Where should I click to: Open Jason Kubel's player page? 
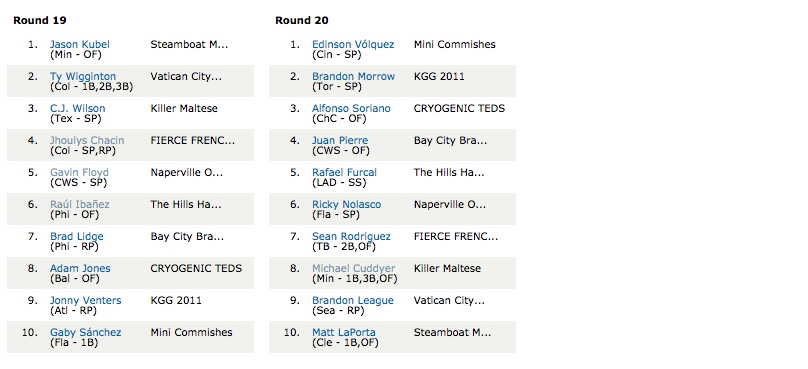coord(80,44)
